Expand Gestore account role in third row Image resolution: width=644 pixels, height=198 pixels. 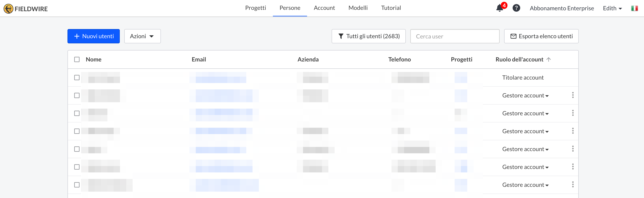[525, 113]
